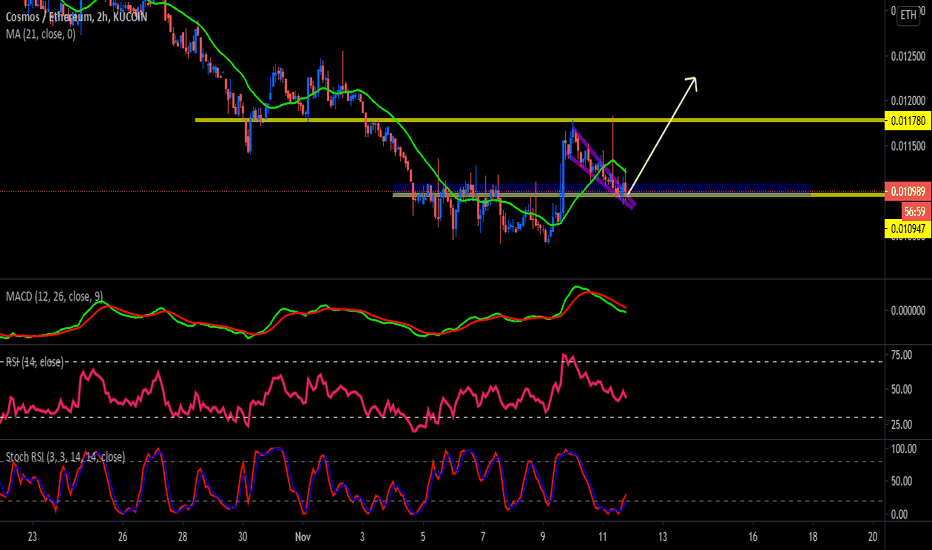Screen dimensions: 932x550
Task: Click date 30 on the time axis
Action: point(243,537)
